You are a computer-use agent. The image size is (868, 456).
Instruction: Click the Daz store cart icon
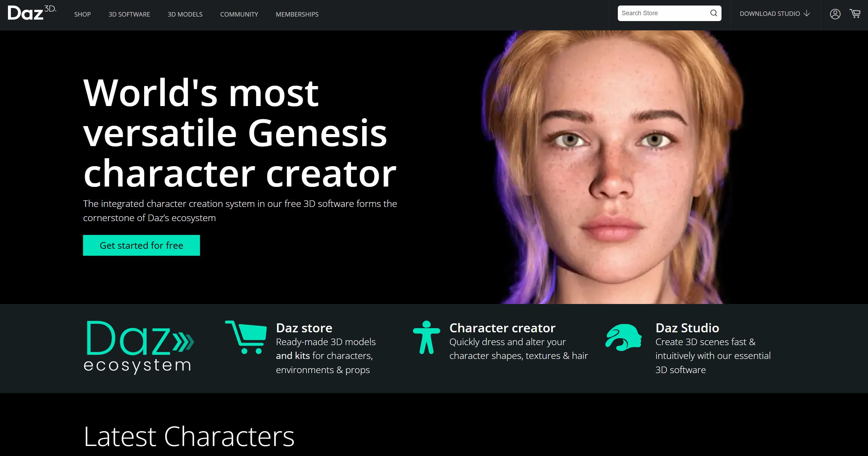coord(246,337)
